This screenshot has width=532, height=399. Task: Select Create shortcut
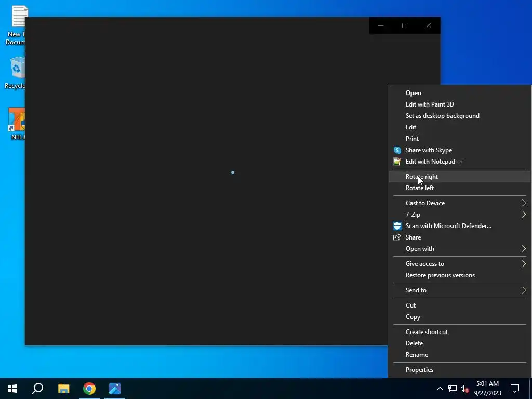pyautogui.click(x=460, y=332)
